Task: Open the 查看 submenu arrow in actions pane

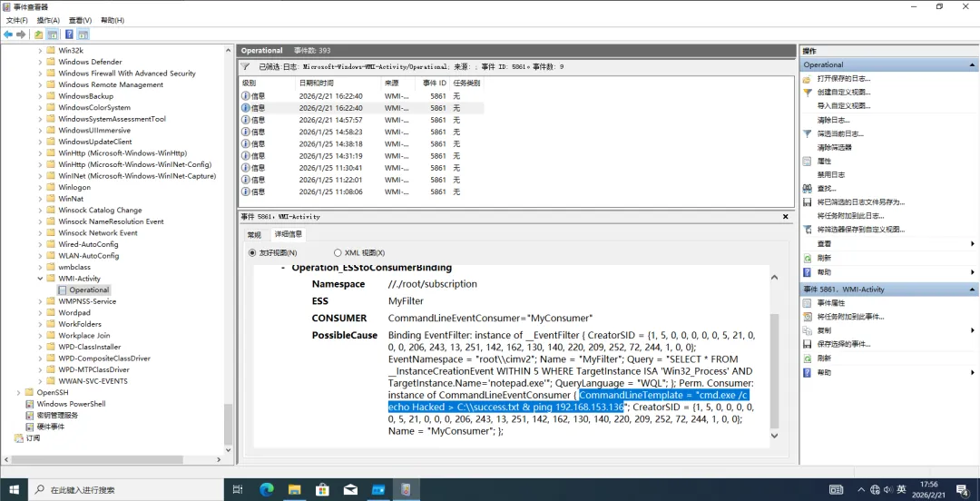Action: (x=973, y=243)
